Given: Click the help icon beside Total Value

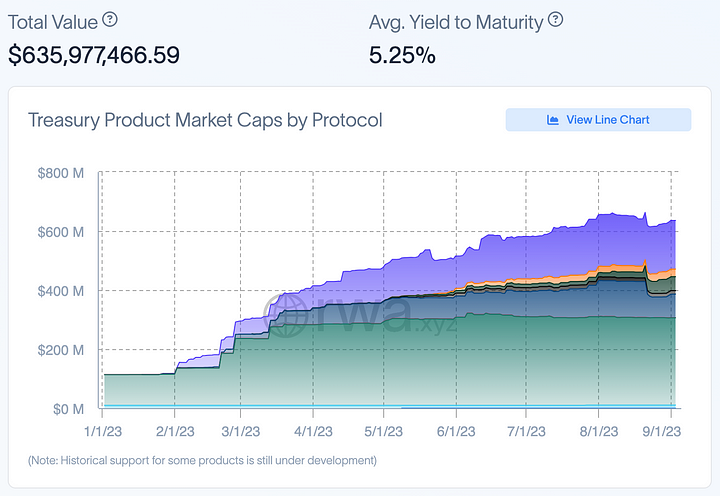Looking at the screenshot, I should point(110,20).
